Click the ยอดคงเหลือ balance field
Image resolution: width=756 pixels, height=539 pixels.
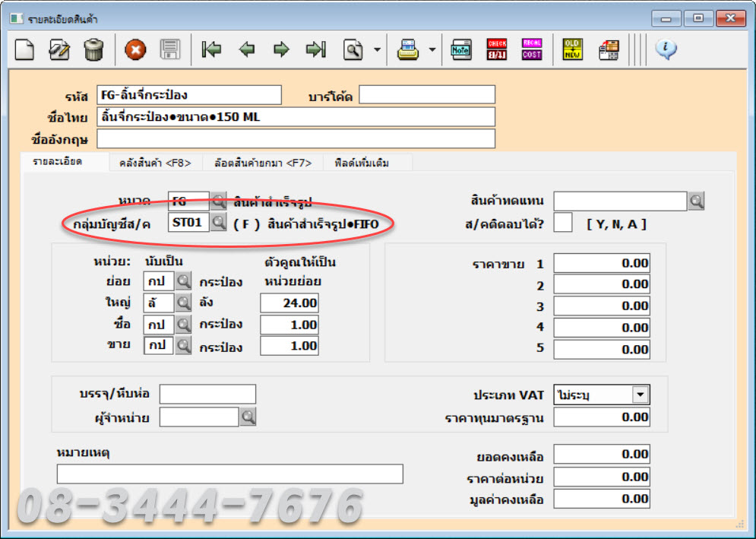602,454
